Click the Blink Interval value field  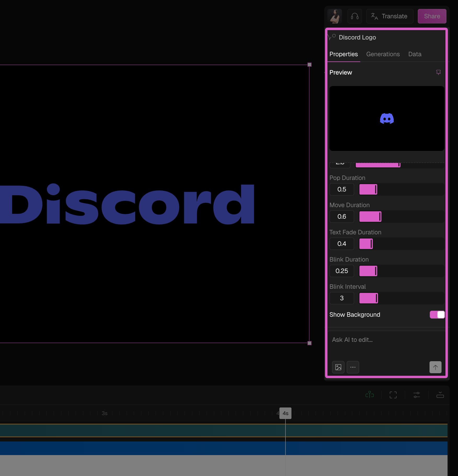342,298
